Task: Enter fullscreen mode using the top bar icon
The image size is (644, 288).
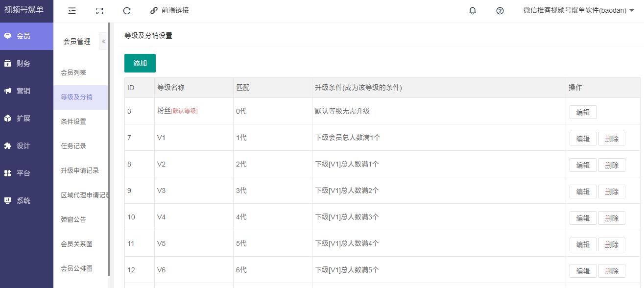Action: [99, 11]
